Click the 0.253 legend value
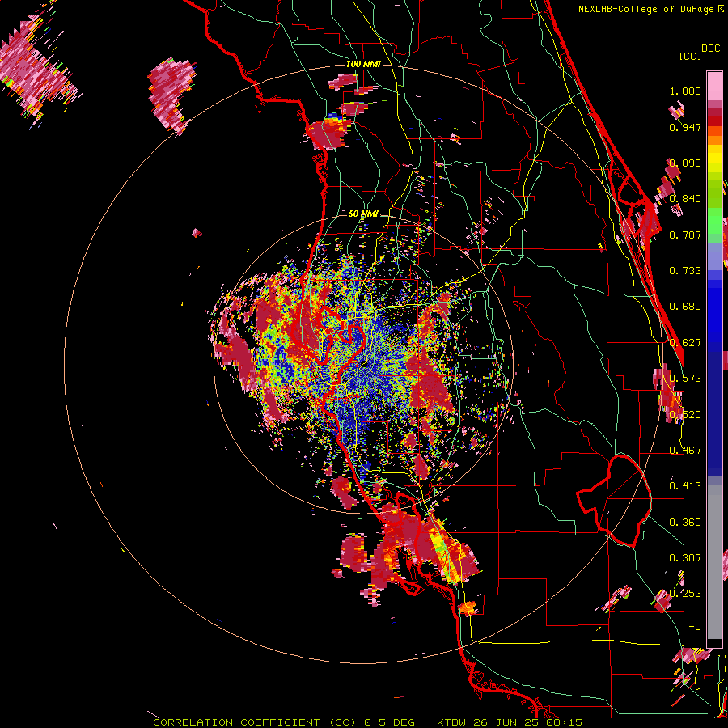 tap(685, 594)
